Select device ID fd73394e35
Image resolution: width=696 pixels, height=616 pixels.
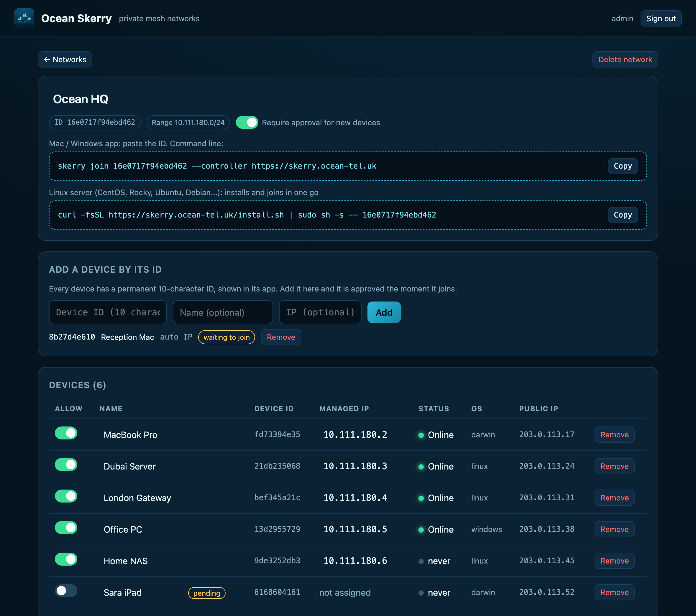[x=278, y=435]
